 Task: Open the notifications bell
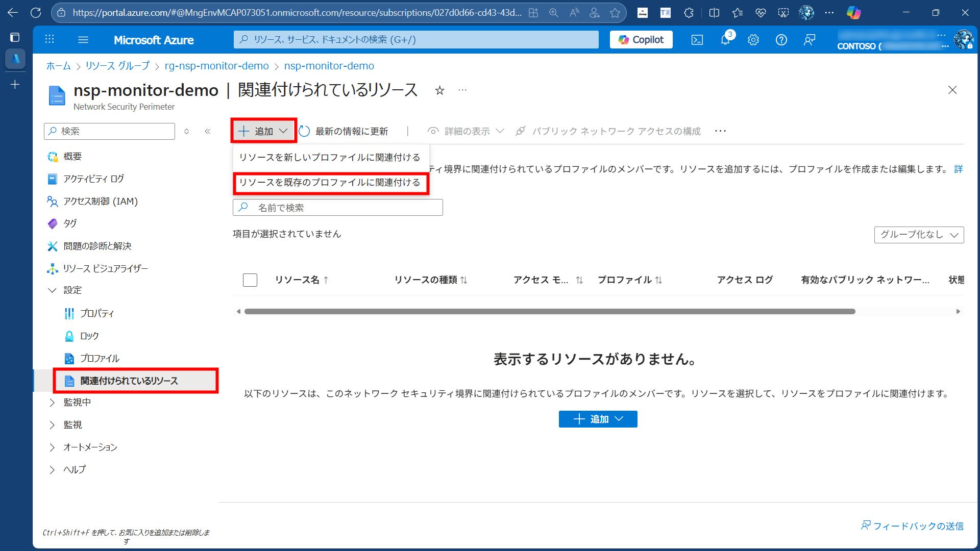click(725, 40)
